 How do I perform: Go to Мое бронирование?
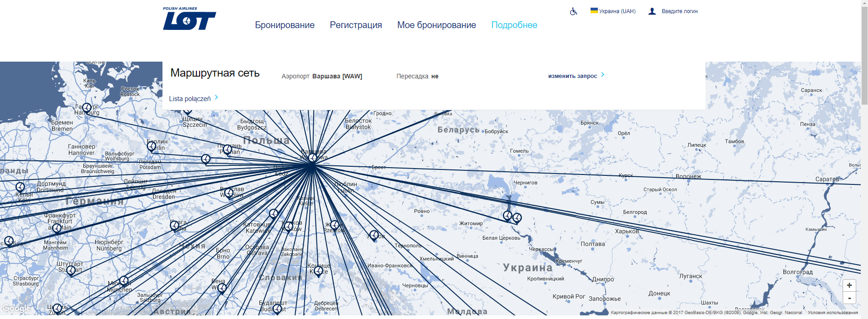pyautogui.click(x=436, y=25)
